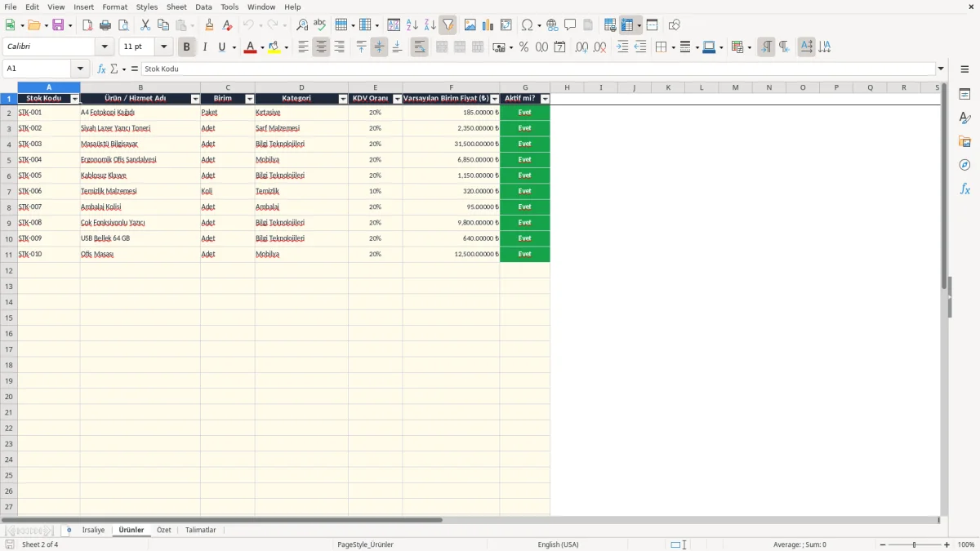This screenshot has height=551, width=980.
Task: Toggle the AutoFilter funnel icon
Action: tap(448, 25)
